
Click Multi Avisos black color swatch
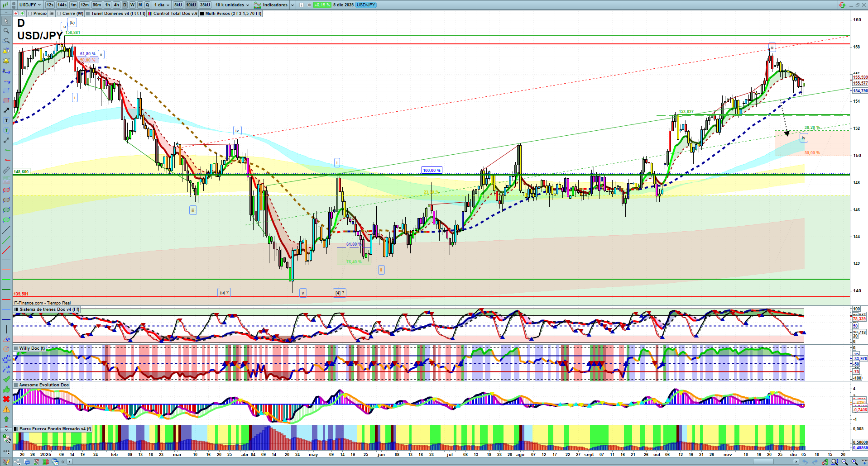click(x=202, y=14)
